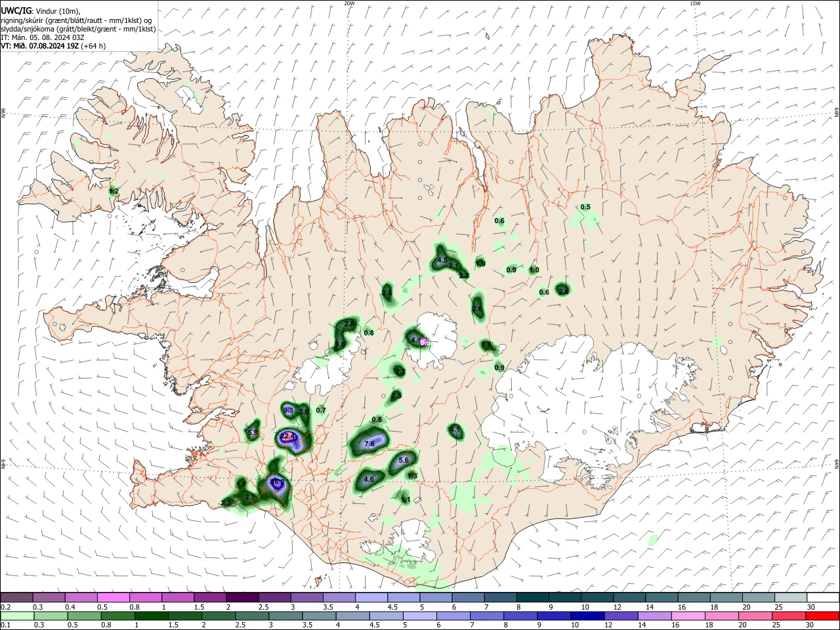Click the 15W longitude label

(x=695, y=3)
